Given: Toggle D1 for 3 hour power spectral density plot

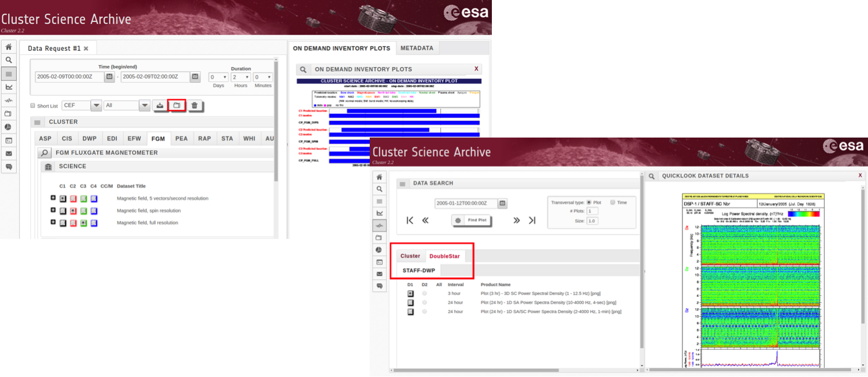Looking at the screenshot, I should point(410,294).
